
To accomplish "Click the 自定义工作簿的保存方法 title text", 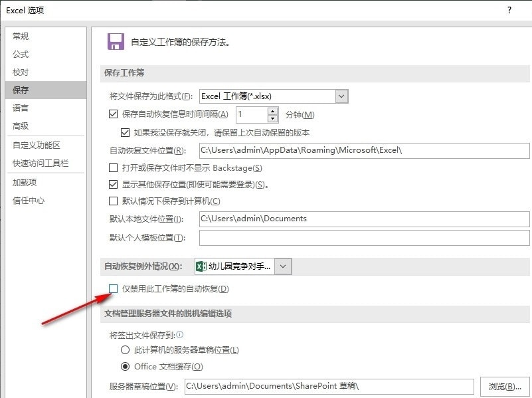I will coord(181,42).
